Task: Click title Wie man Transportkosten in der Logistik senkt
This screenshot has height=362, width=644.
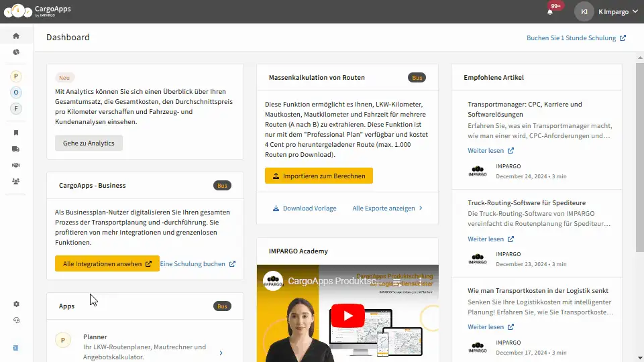Action: tap(537, 290)
